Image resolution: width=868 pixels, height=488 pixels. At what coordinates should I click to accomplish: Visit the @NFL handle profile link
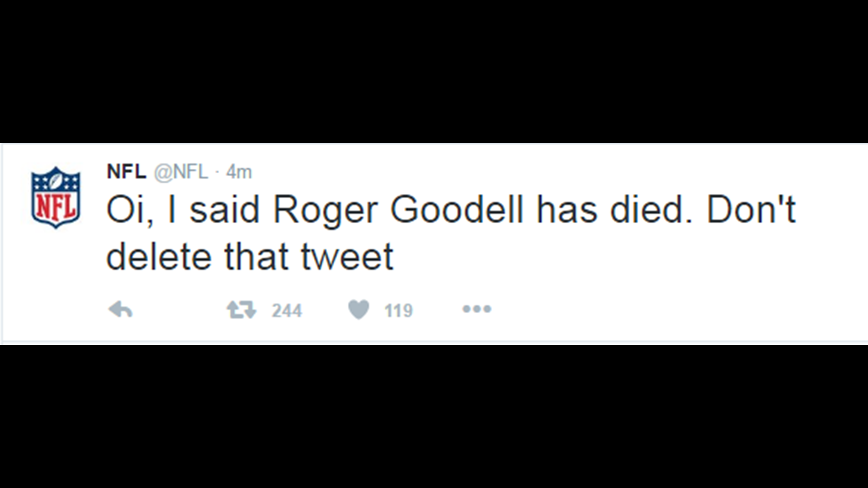point(181,172)
